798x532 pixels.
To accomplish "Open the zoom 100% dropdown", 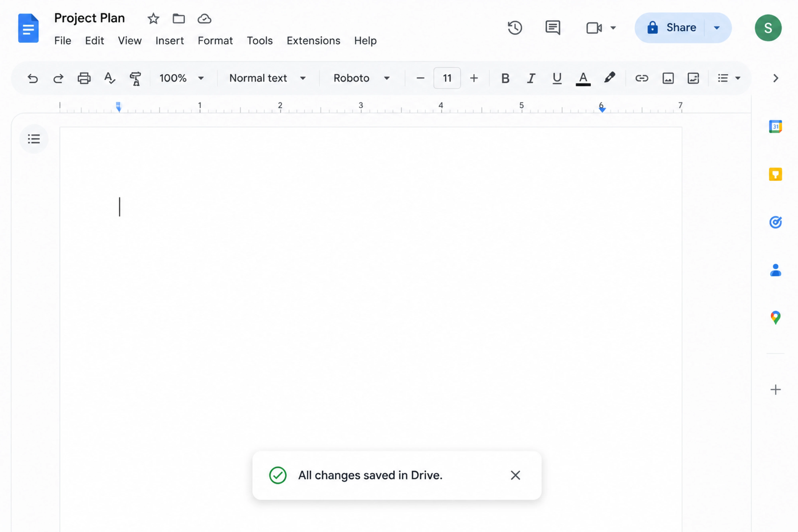I will pos(181,78).
